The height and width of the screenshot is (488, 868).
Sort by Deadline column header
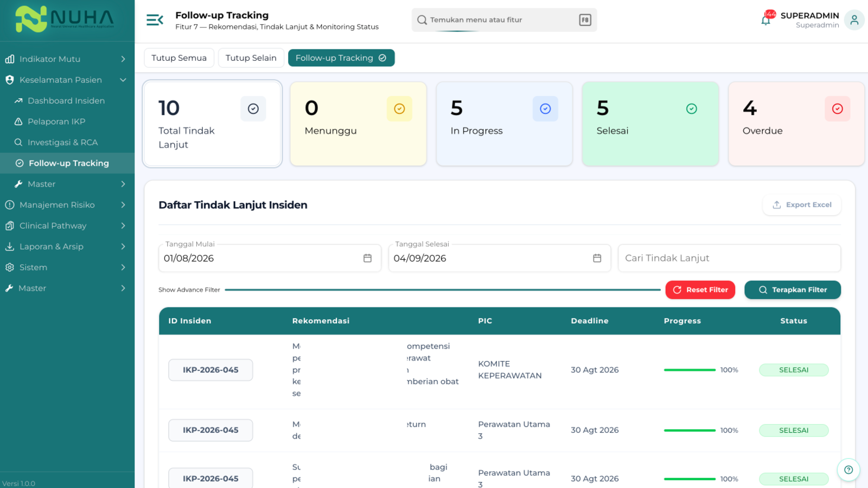click(x=590, y=321)
